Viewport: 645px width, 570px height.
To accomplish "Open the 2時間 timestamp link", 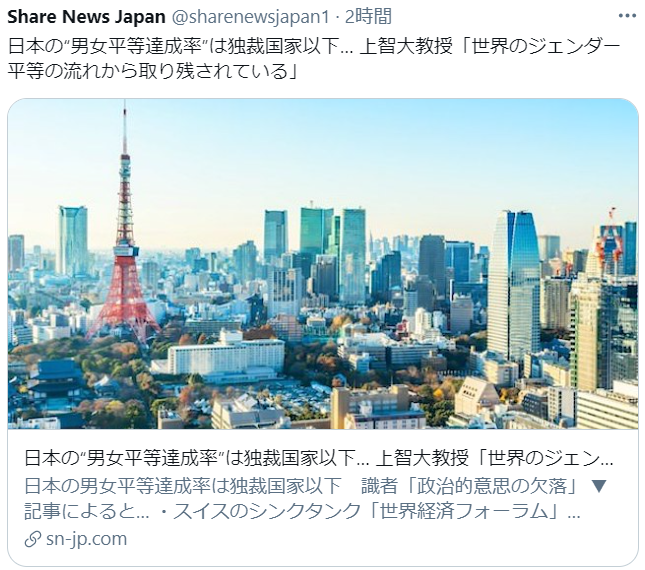I will pos(368,16).
